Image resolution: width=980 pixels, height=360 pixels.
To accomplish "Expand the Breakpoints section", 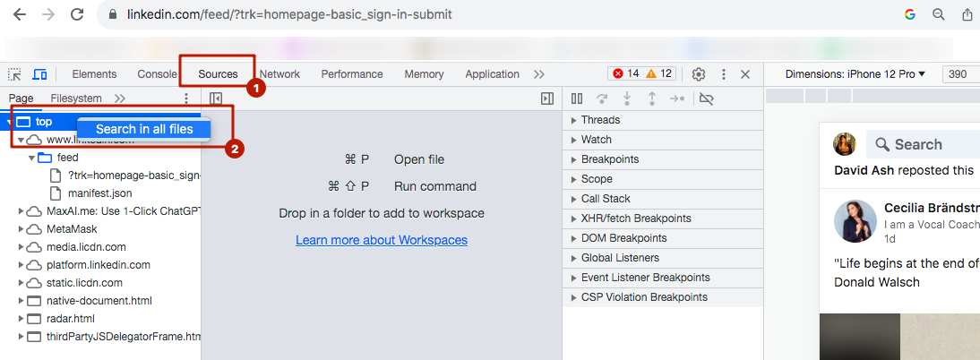I will [663, 159].
